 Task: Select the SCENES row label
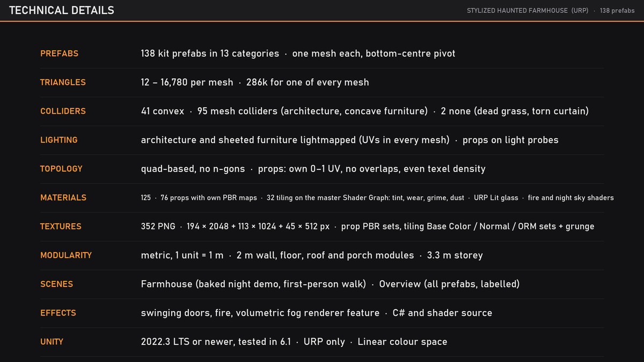(x=56, y=284)
